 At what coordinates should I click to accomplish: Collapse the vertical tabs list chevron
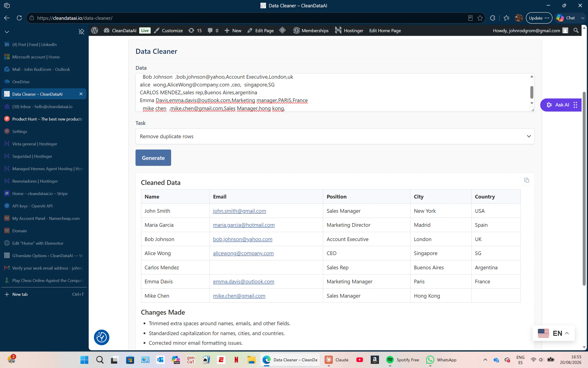[7, 32]
